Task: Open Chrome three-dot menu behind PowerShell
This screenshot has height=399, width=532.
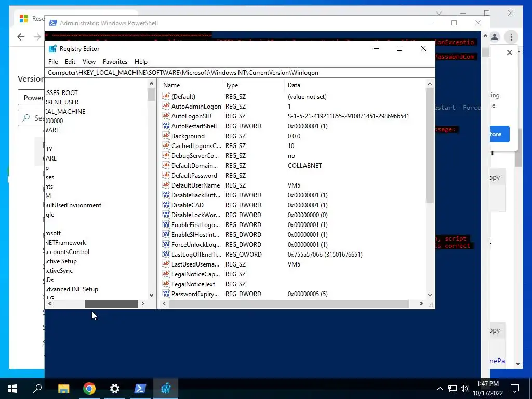Action: [x=511, y=37]
